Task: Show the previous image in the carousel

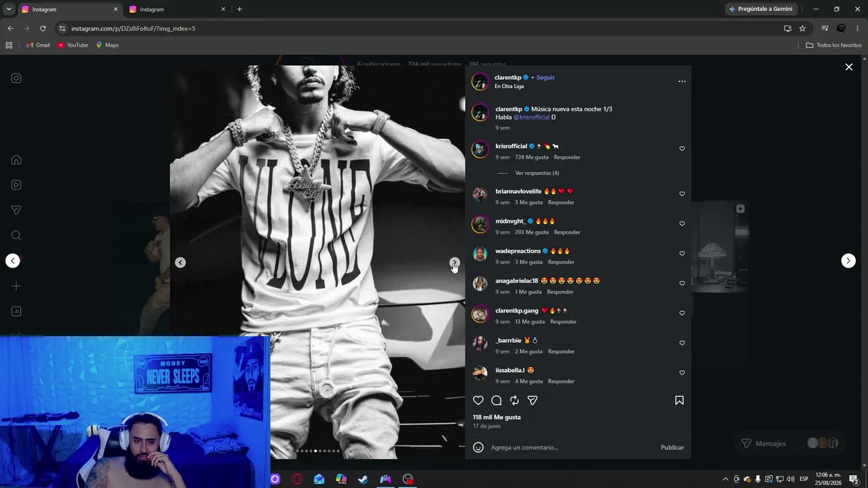Action: pos(180,262)
